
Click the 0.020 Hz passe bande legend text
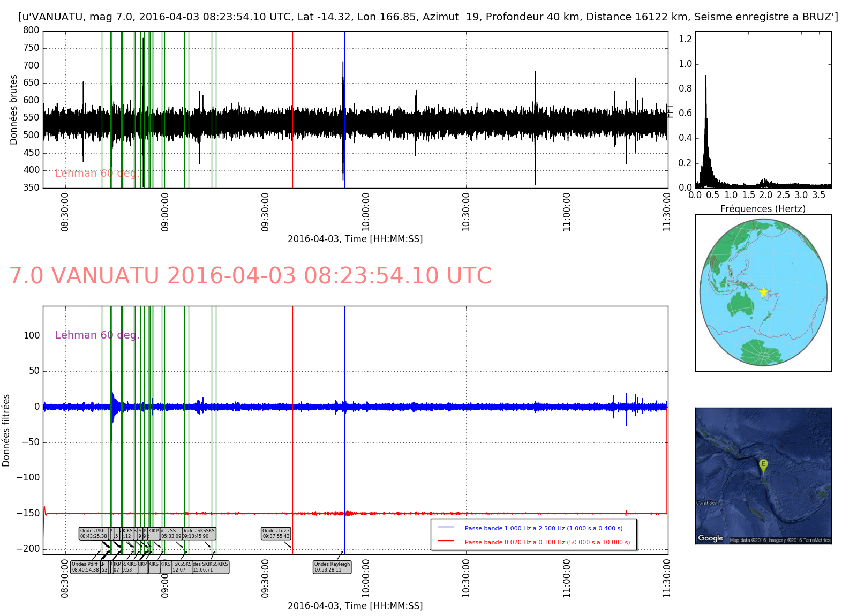[547, 542]
